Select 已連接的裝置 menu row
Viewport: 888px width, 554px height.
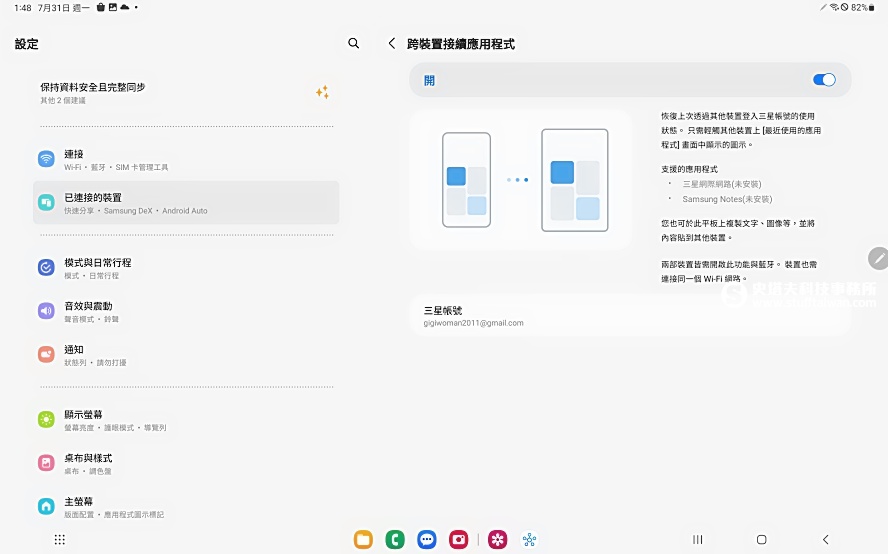186,203
